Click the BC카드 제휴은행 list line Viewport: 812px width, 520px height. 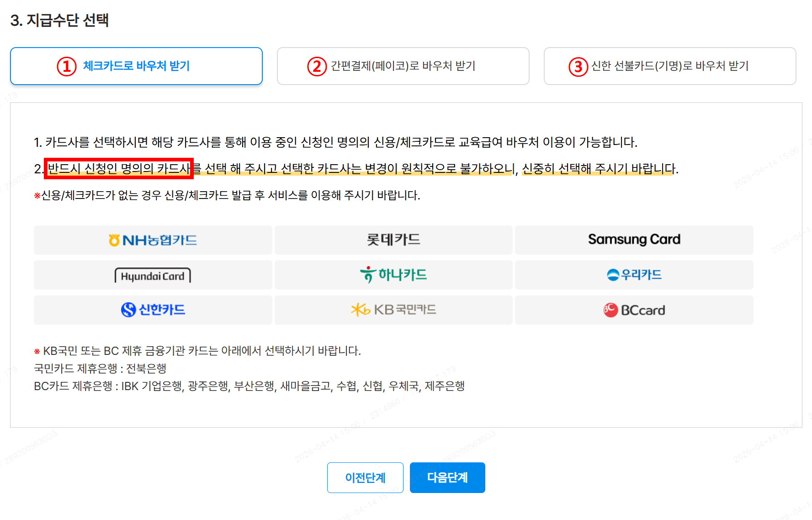pyautogui.click(x=249, y=386)
